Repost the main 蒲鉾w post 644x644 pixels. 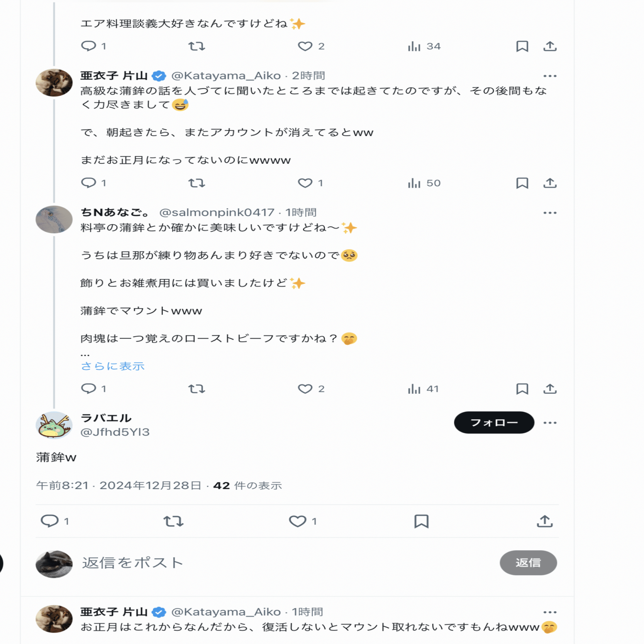click(173, 521)
